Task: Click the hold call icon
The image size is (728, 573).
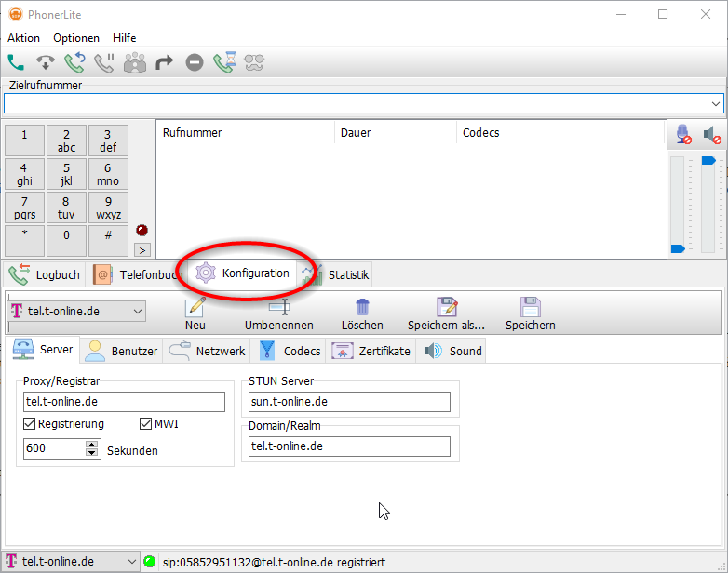Action: coord(104,62)
